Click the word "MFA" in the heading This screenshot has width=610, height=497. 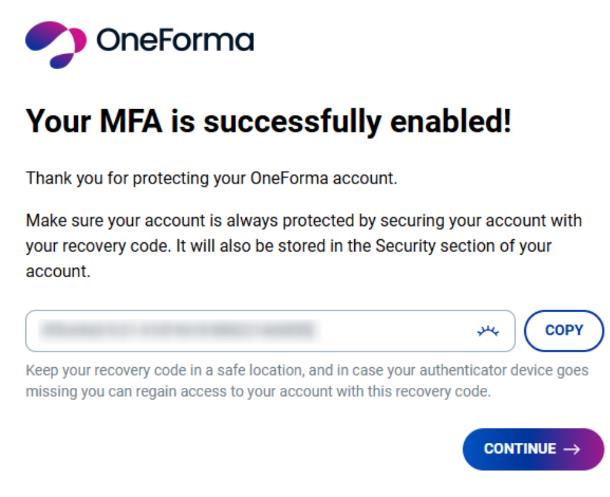(131, 121)
